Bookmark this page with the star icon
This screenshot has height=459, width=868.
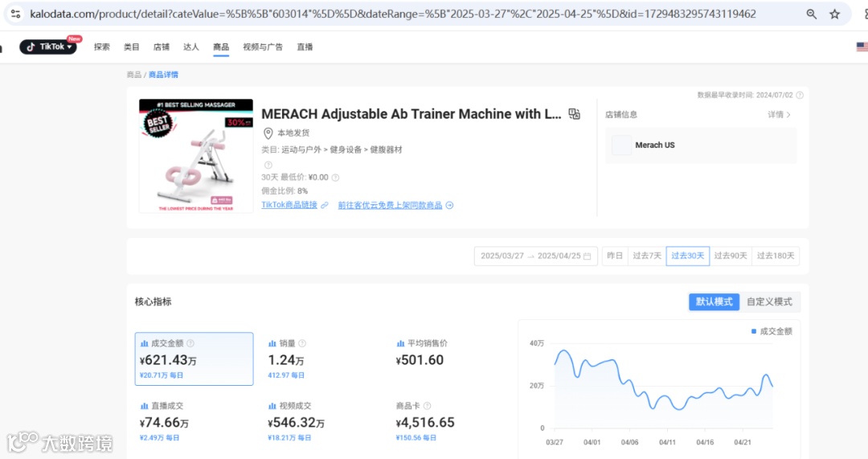835,14
